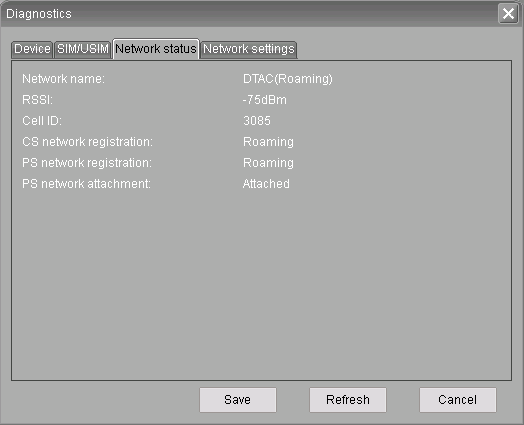Cancel the Diagnostics dialog
Viewport: 524px width, 425px height.
click(x=458, y=400)
